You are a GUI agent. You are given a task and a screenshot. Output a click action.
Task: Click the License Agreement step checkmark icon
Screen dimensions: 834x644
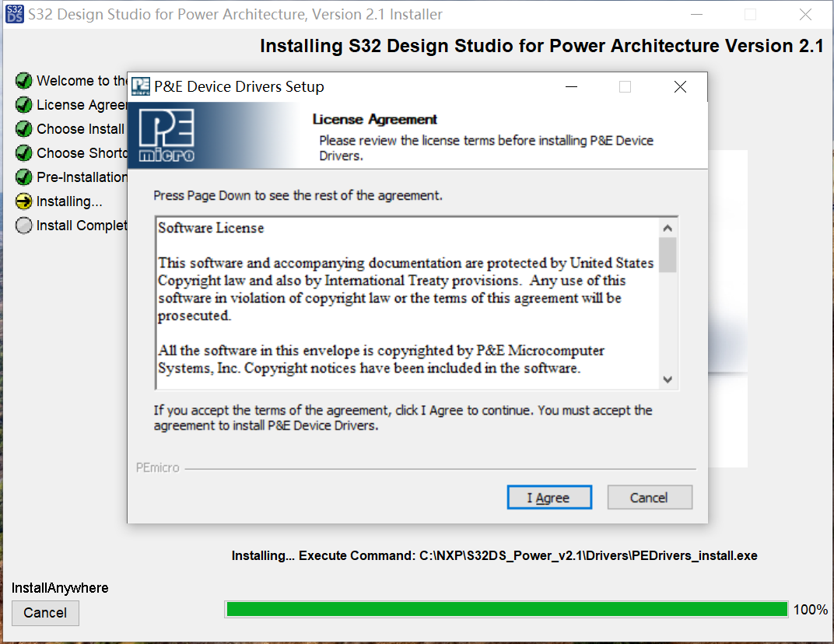[23, 105]
